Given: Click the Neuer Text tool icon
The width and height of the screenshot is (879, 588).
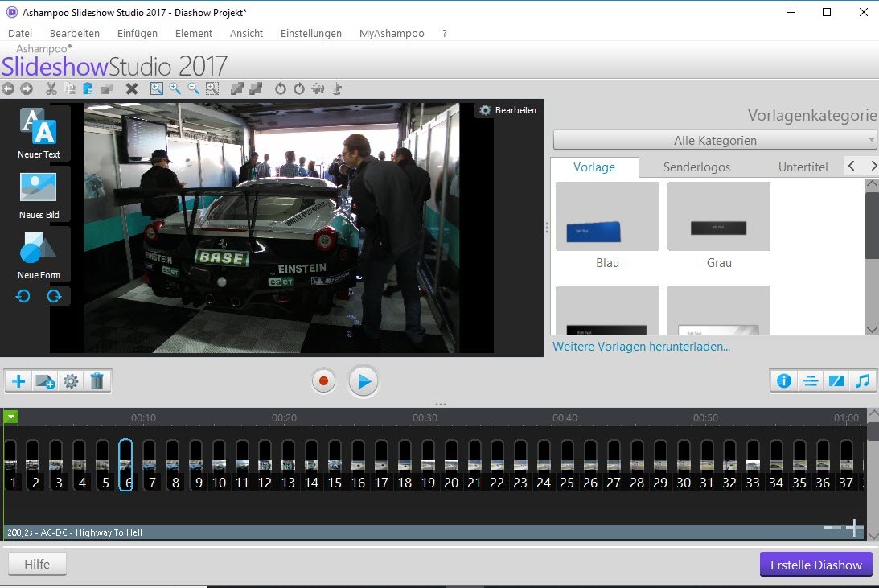Looking at the screenshot, I should point(39,127).
